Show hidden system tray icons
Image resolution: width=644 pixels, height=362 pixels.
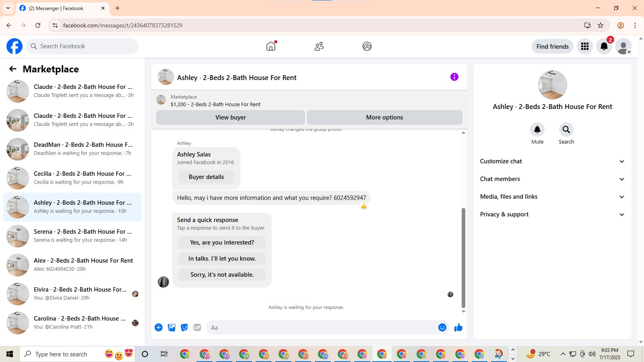(x=563, y=354)
